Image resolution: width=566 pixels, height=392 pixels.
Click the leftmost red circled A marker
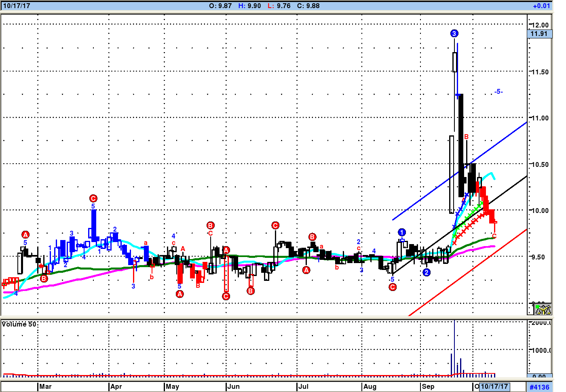point(25,235)
